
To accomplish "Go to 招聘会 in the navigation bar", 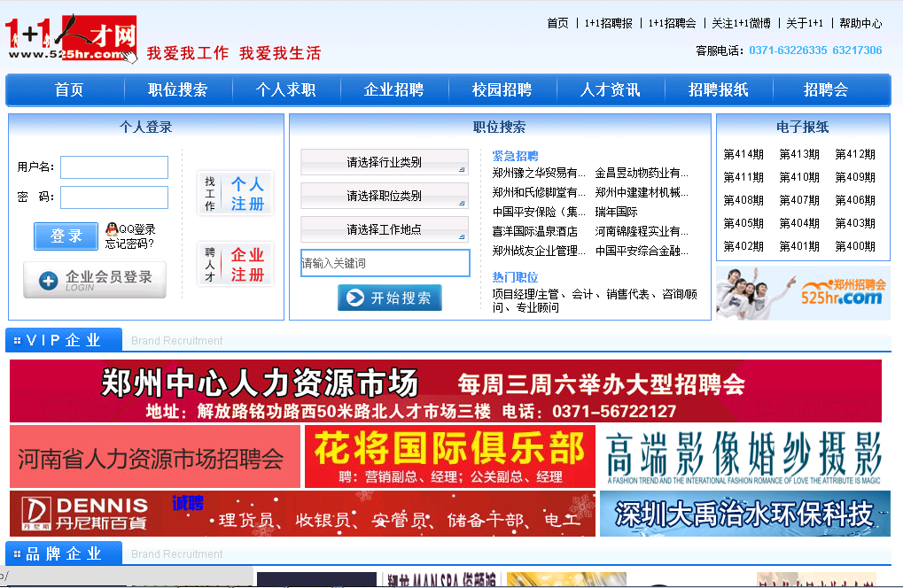I will coord(826,89).
